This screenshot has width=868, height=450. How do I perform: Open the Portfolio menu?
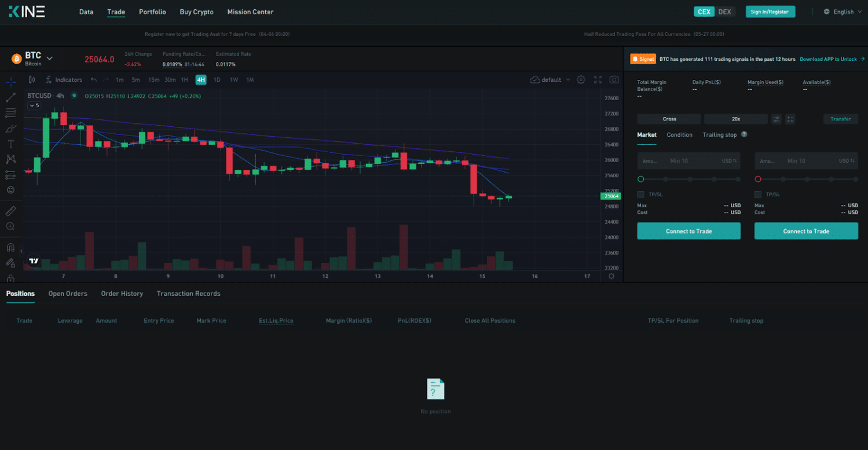pos(152,12)
